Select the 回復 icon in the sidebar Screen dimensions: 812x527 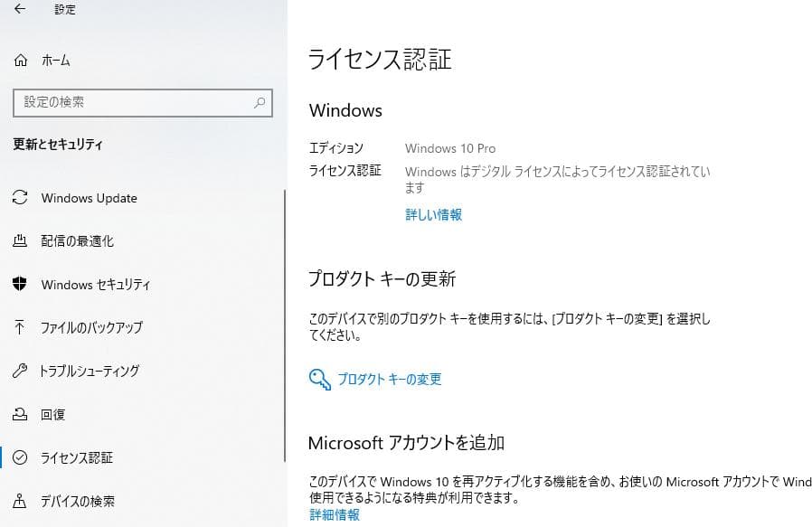pyautogui.click(x=20, y=415)
